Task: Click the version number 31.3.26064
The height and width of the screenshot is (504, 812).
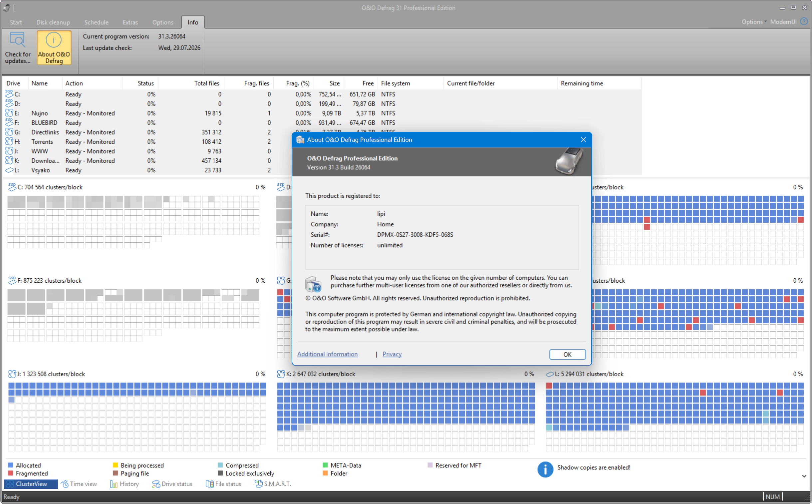Action: pyautogui.click(x=172, y=36)
